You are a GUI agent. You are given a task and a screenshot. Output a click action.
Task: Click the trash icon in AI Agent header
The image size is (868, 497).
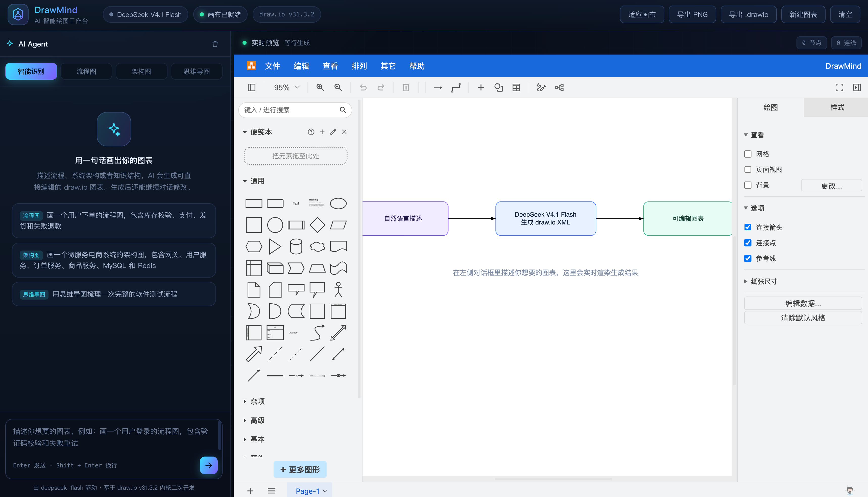click(215, 44)
